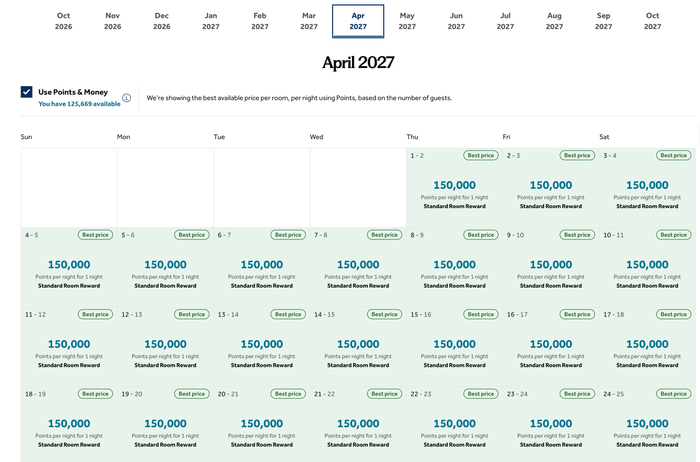Select the April 22 - 23 night cell

pyautogui.click(x=454, y=424)
